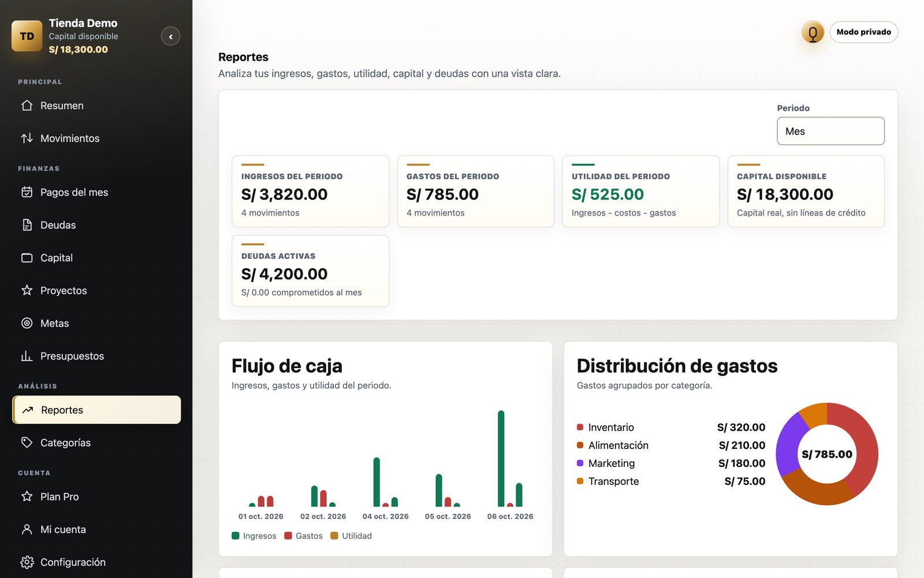The image size is (924, 578).
Task: Click the Transporte amount S/ 75.00
Action: (745, 481)
